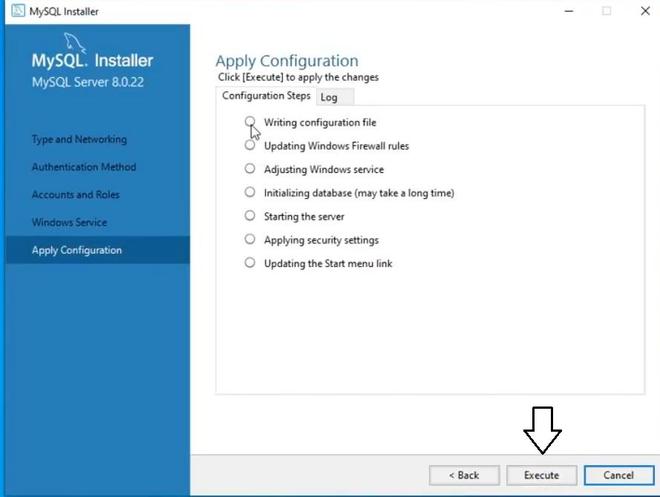The image size is (660, 497).
Task: Click the 'Apply Configuration' page heading
Action: [x=287, y=61]
